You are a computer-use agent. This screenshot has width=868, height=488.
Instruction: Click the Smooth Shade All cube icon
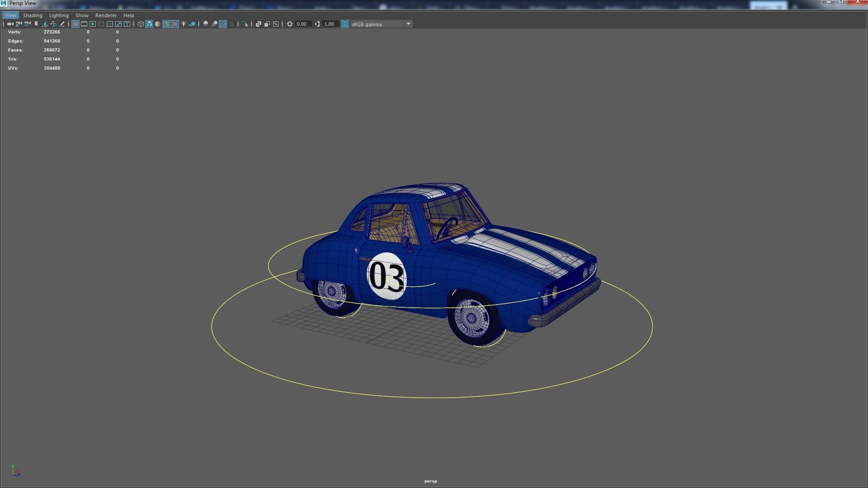pos(149,24)
